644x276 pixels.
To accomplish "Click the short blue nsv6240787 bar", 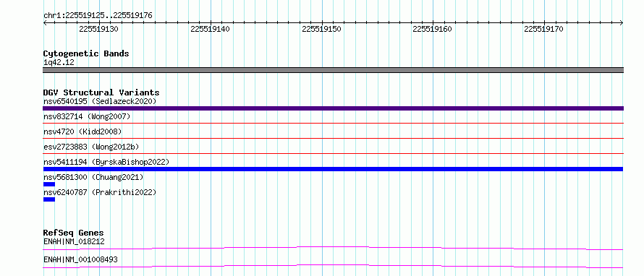I will point(49,199).
